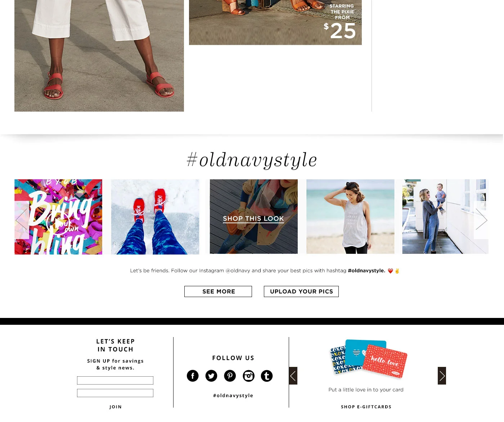
Task: Open the Tumblr social icon
Action: pyautogui.click(x=267, y=376)
